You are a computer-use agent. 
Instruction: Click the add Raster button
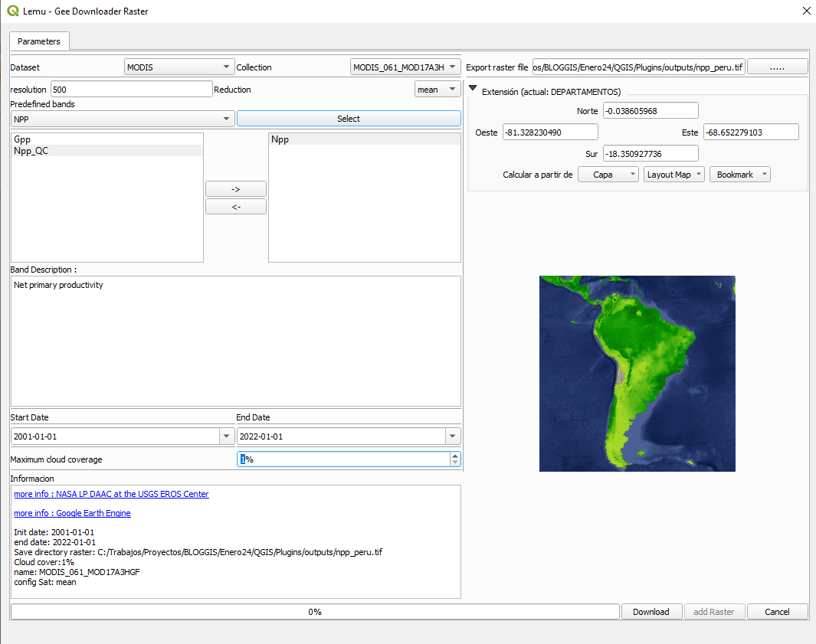[x=714, y=612]
